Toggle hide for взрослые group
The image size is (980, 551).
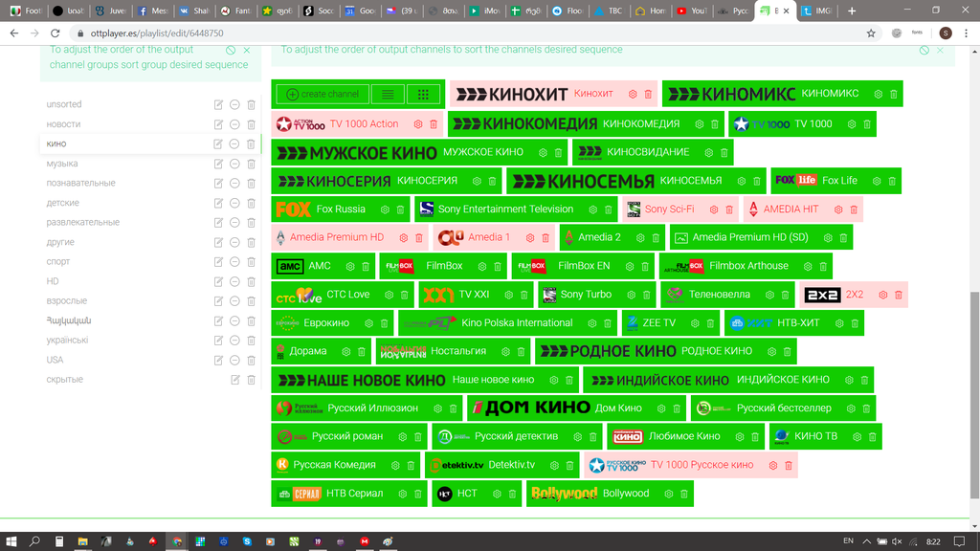234,301
